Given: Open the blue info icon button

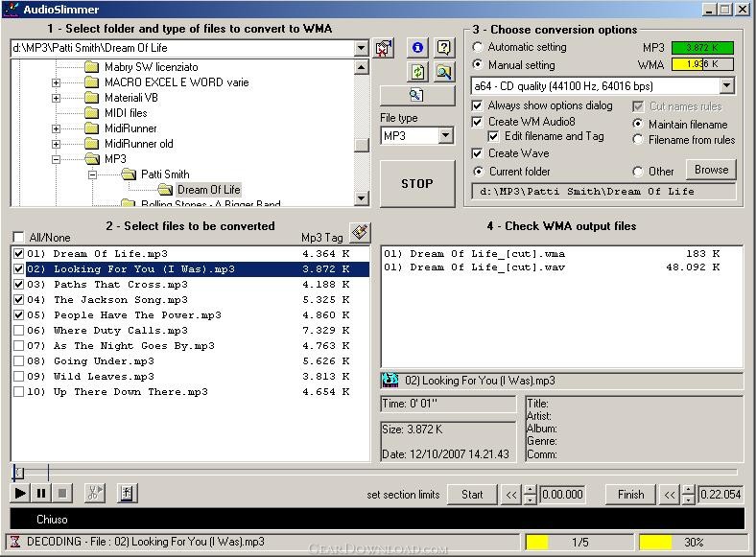Looking at the screenshot, I should click(417, 47).
